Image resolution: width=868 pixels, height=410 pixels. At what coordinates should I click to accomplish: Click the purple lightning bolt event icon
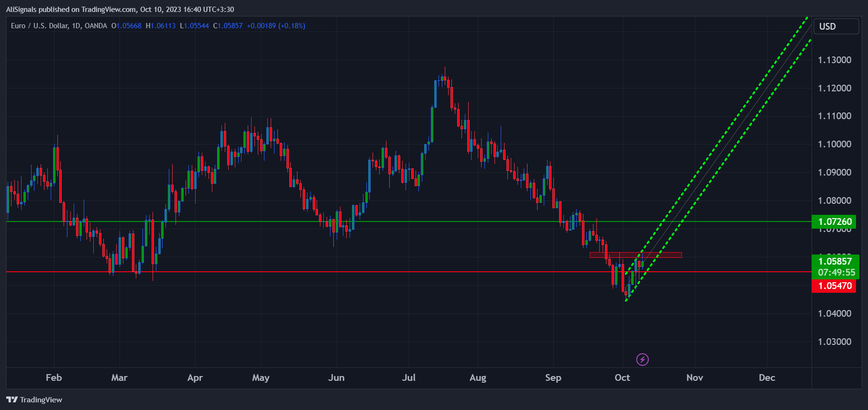coord(642,359)
